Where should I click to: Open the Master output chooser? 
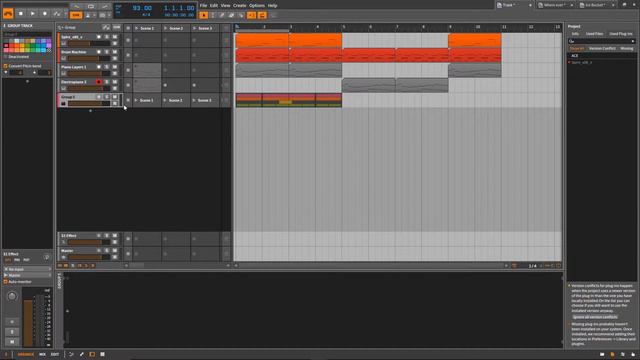(x=27, y=276)
